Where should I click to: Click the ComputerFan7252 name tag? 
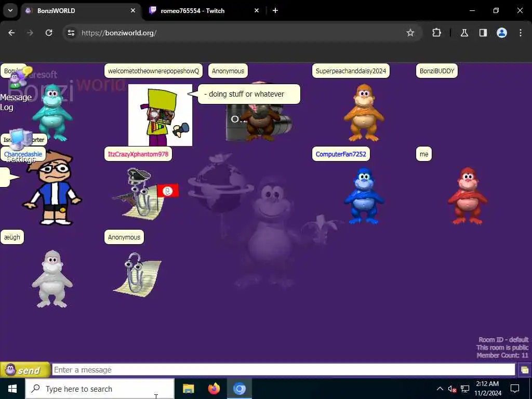341,154
